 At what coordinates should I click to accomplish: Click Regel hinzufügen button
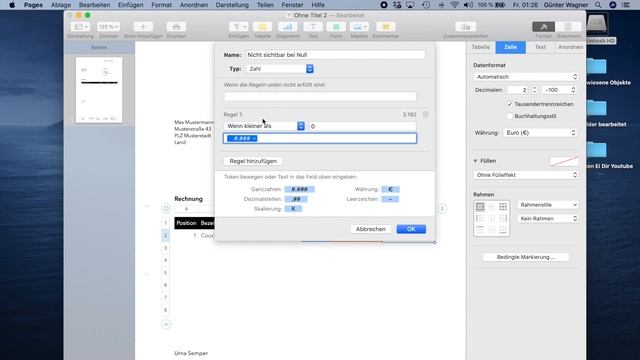tap(253, 161)
